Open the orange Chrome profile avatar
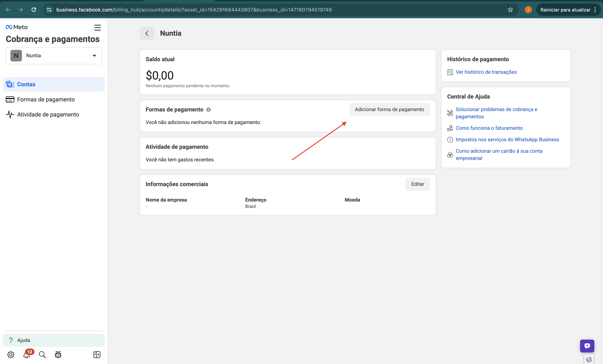The image size is (603, 364). click(528, 10)
